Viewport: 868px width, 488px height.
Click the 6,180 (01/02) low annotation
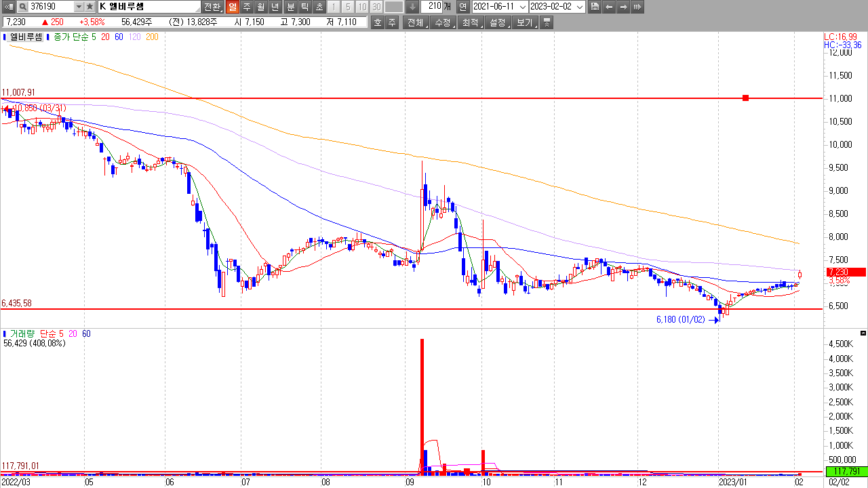coord(681,319)
